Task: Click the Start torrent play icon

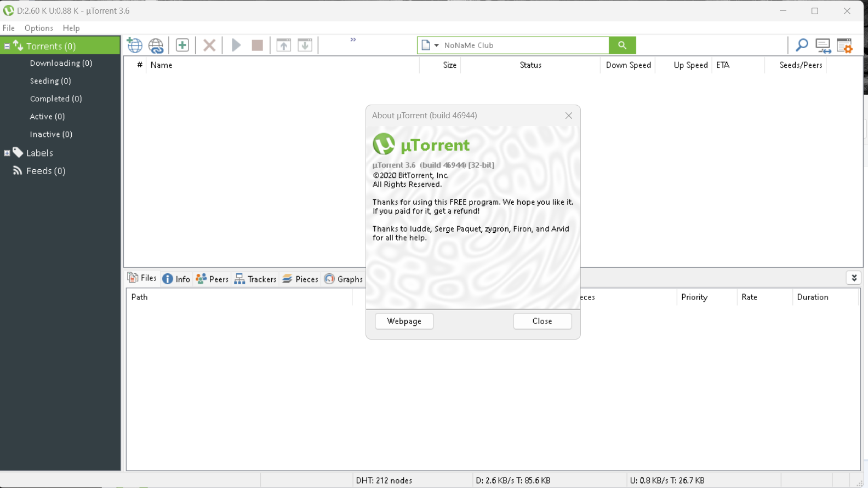Action: click(x=236, y=45)
